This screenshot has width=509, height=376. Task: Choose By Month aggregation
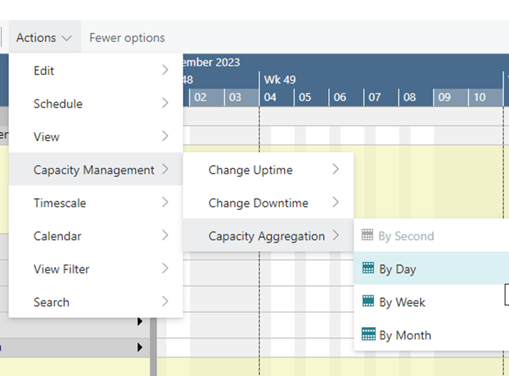431,335
